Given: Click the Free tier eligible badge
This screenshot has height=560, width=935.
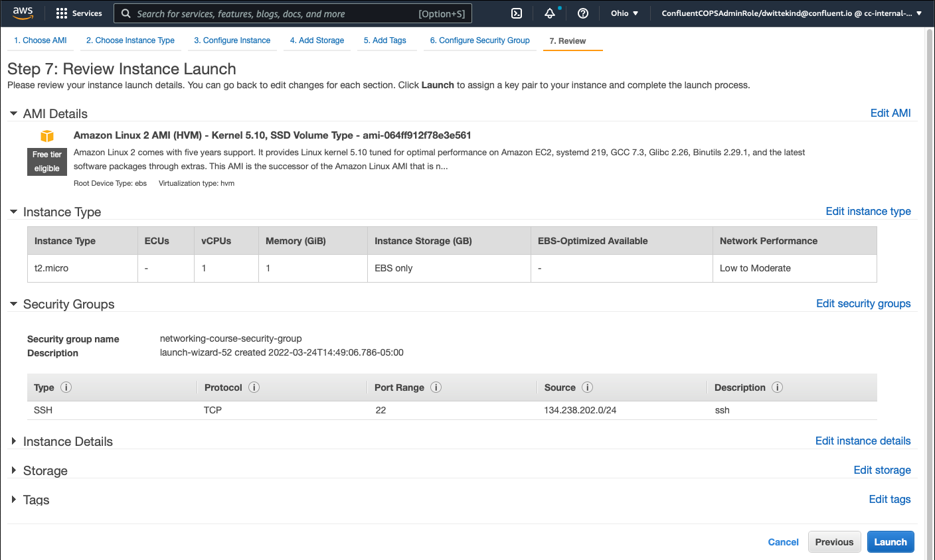Looking at the screenshot, I should click(x=47, y=161).
